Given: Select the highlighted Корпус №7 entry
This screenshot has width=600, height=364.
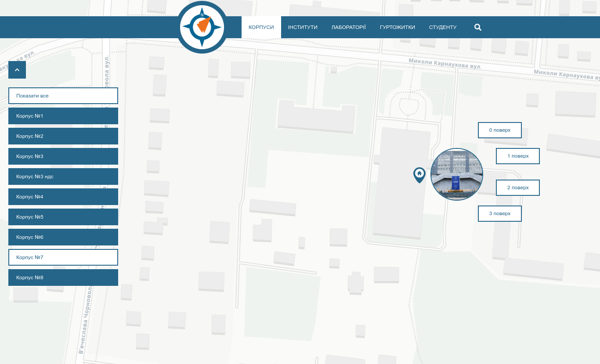Looking at the screenshot, I should point(63,257).
